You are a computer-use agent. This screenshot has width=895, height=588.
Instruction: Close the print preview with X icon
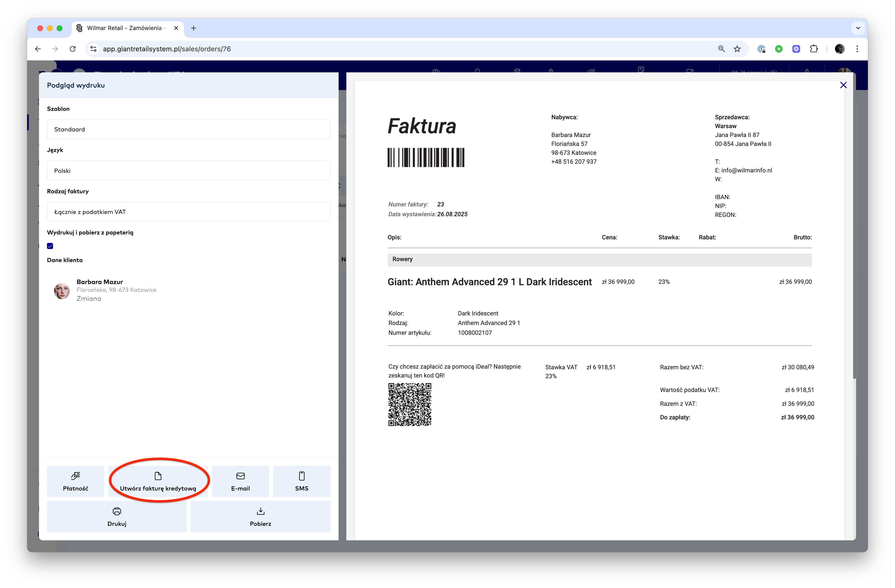[843, 85]
